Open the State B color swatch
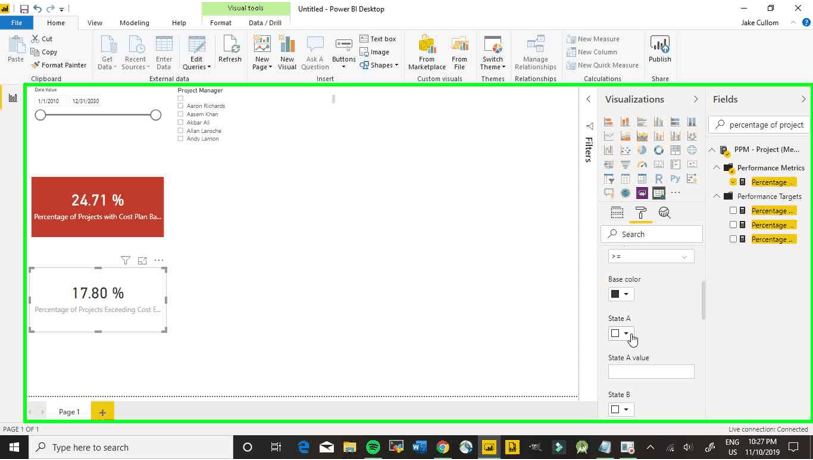813x460 pixels. point(621,409)
